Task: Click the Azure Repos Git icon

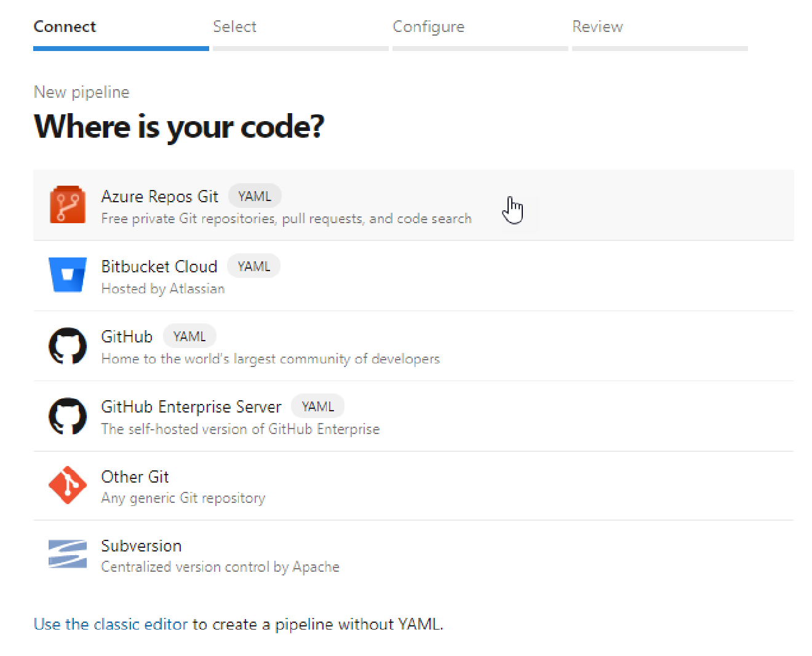Action: pos(68,205)
